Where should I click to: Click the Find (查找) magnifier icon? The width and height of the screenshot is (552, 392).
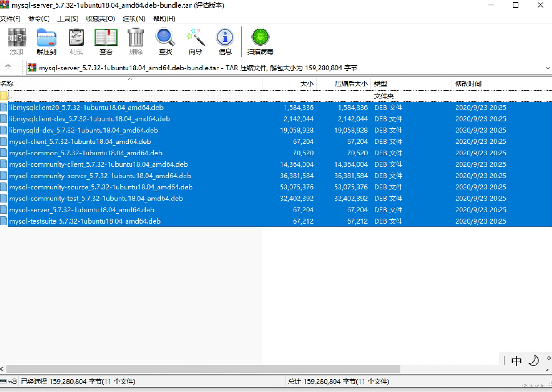[x=165, y=38]
